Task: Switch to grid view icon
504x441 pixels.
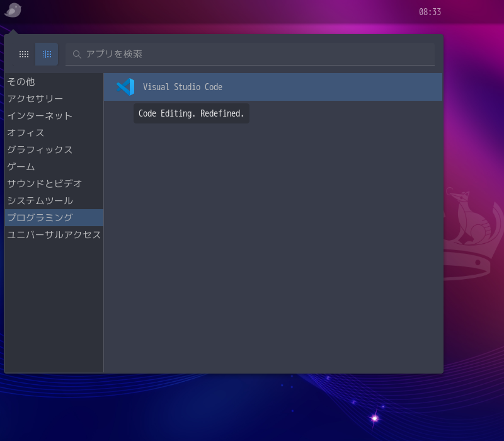Action: tap(24, 54)
